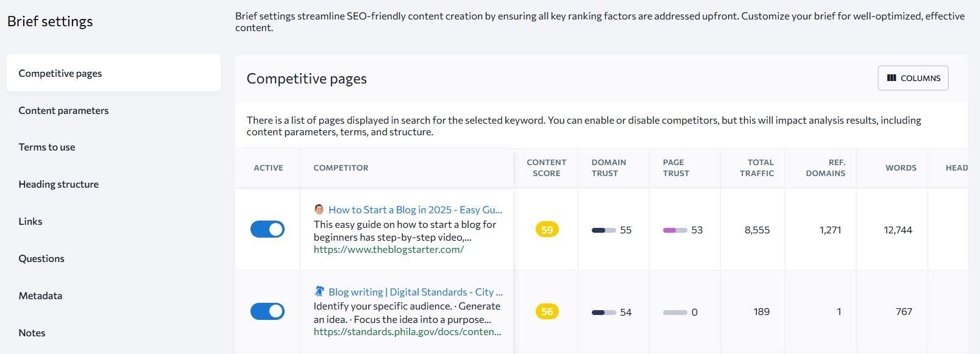Click the page trust 53 bar

pyautogui.click(x=675, y=230)
